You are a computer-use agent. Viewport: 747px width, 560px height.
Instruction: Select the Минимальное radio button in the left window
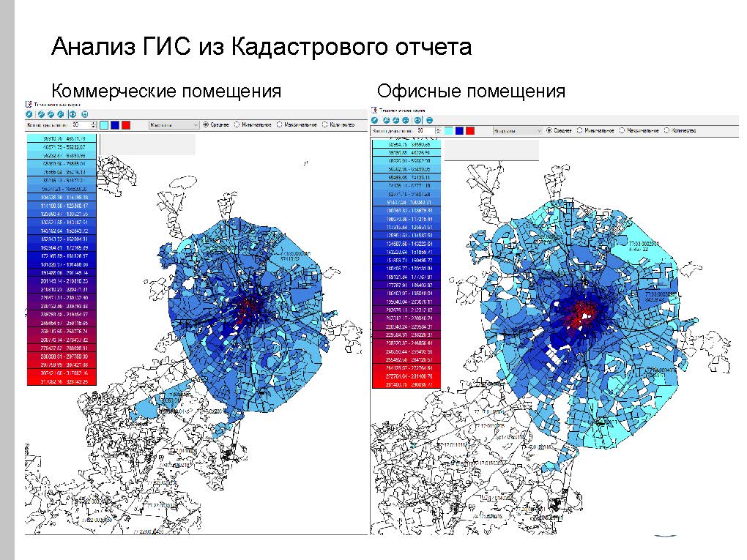coord(237,125)
